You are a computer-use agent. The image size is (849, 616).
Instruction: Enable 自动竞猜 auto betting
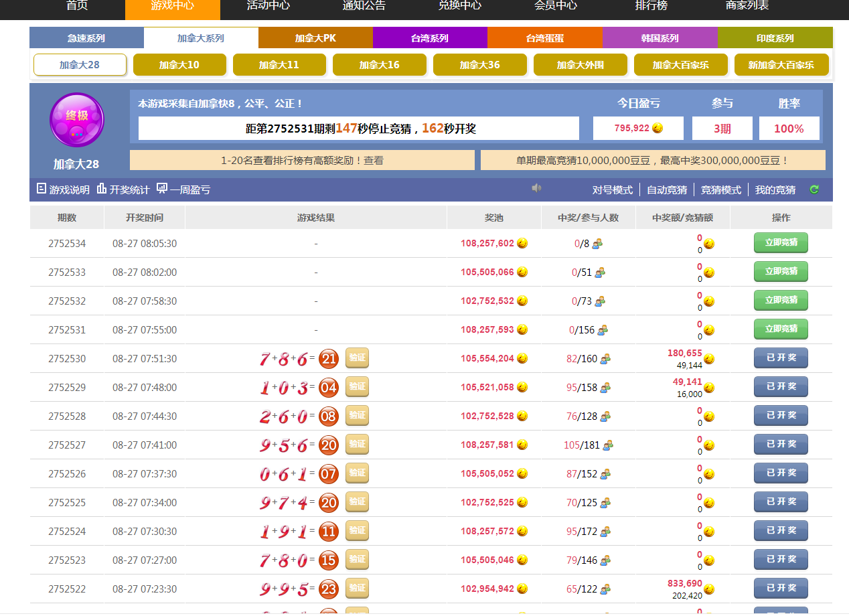pos(666,190)
